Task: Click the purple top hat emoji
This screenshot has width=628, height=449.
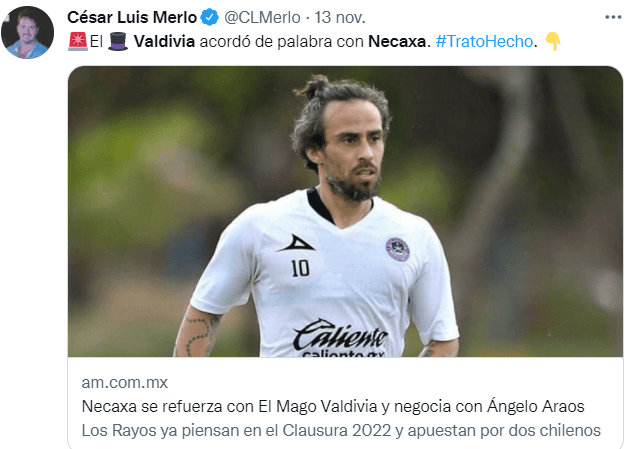Action: coord(118,41)
